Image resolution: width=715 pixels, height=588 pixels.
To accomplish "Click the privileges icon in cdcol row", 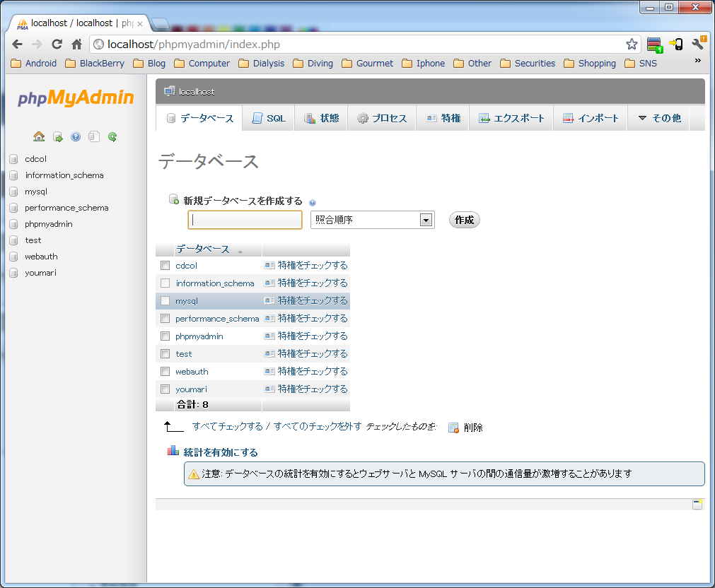I will pos(269,265).
